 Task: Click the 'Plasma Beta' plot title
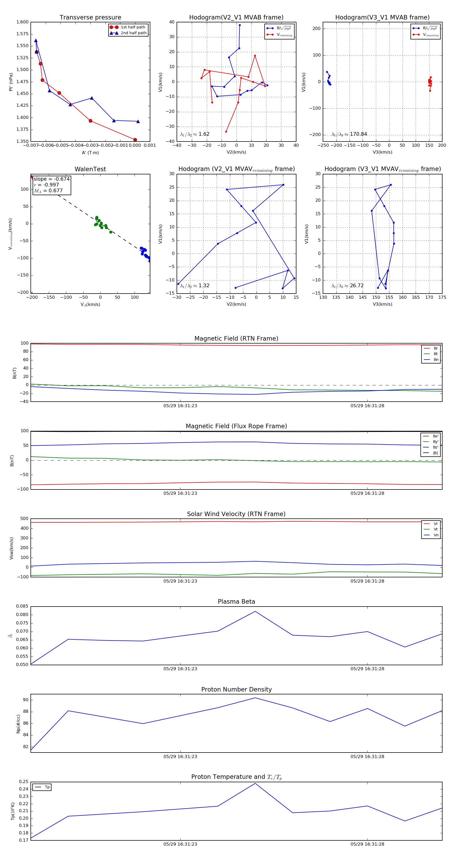point(236,602)
